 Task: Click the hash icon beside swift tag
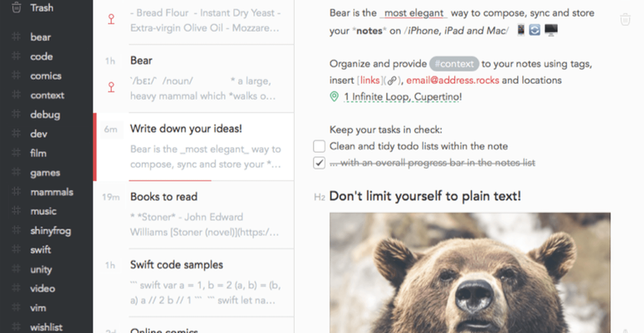point(16,249)
